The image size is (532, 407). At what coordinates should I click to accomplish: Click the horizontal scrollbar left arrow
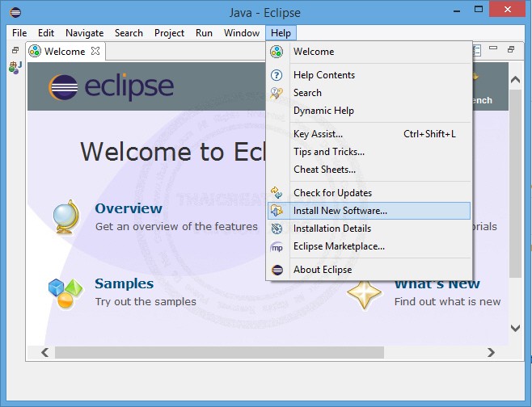[44, 352]
